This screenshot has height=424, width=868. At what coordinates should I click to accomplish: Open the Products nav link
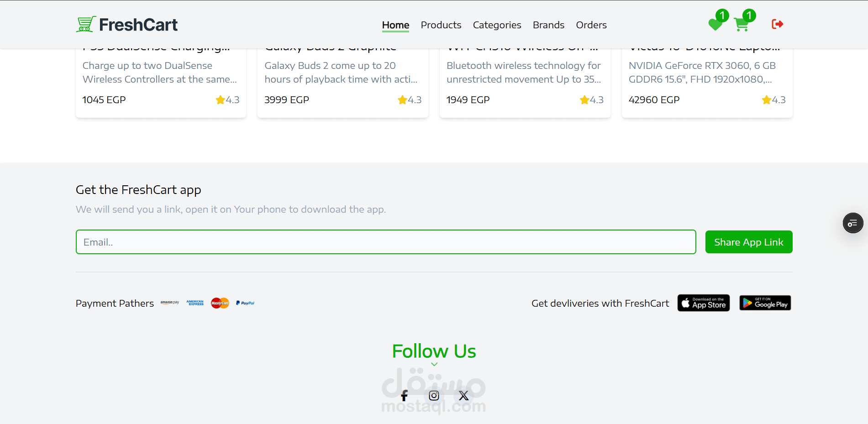441,25
